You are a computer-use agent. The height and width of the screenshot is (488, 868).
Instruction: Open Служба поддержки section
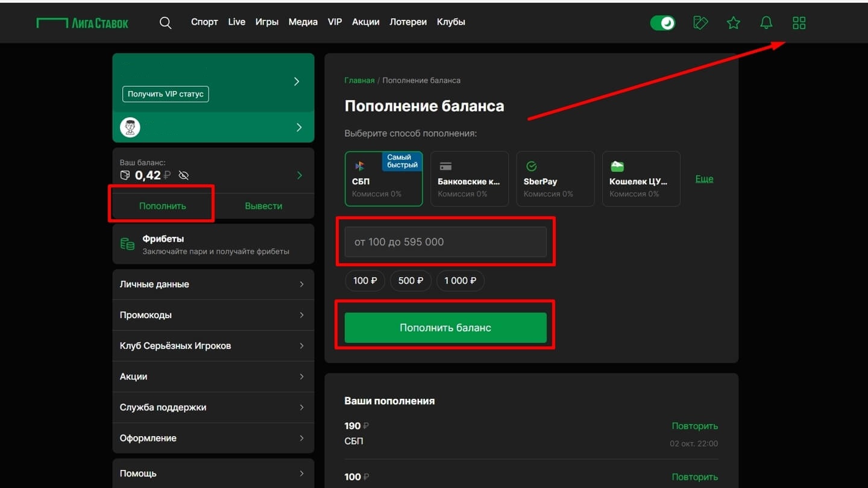[x=213, y=407]
